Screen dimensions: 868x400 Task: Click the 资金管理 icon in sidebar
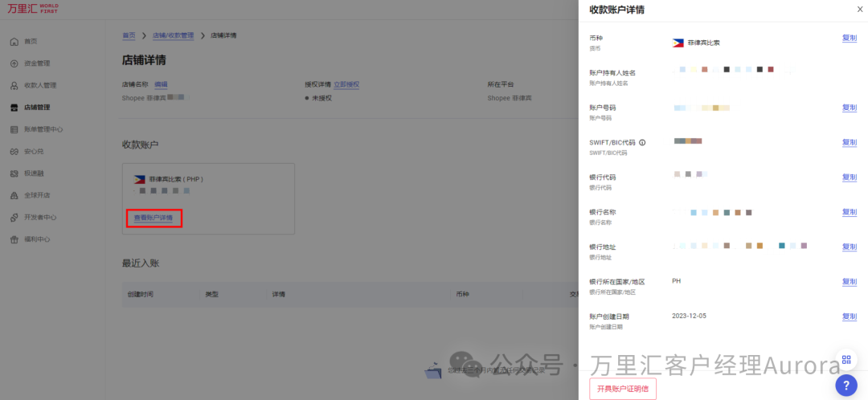[14, 63]
